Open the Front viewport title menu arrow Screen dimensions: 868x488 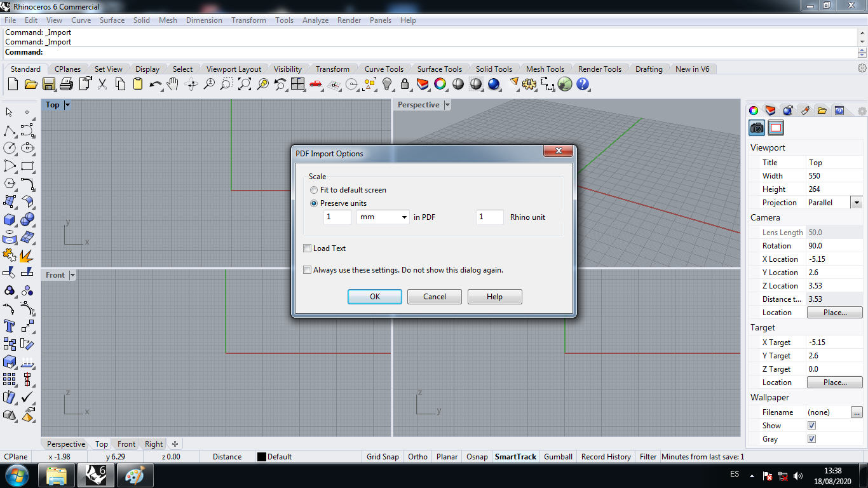72,275
